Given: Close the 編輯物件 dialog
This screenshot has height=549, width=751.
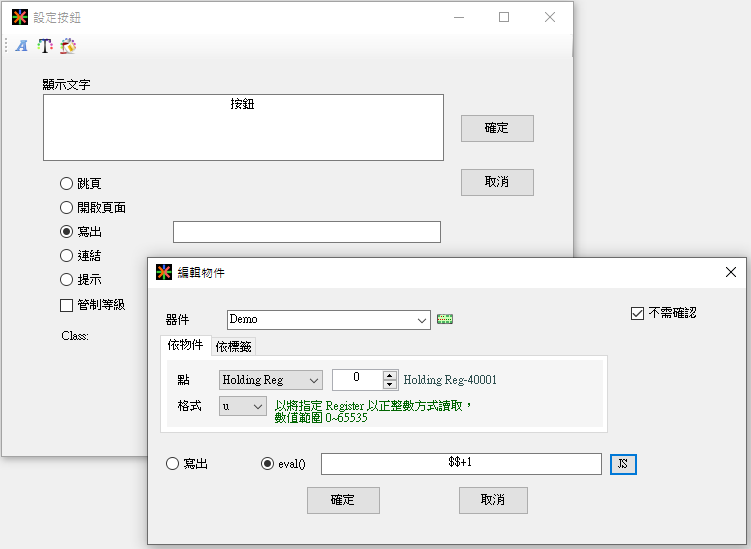Looking at the screenshot, I should pyautogui.click(x=731, y=272).
